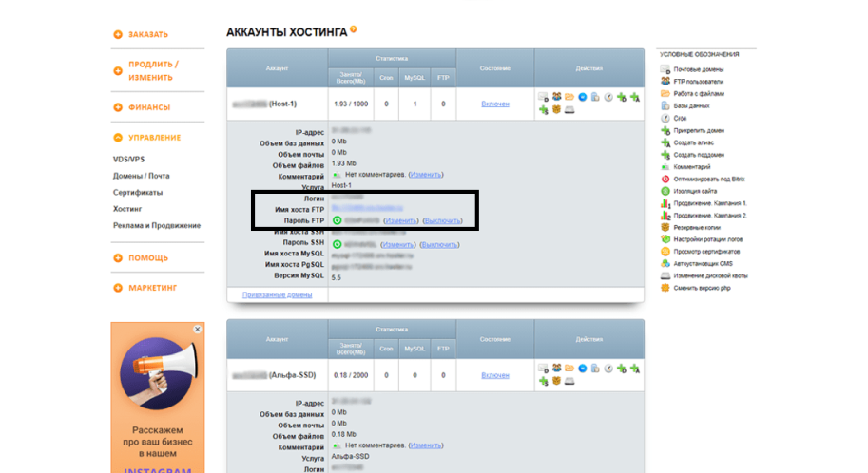Create alias for Host-1 account

pos(635,97)
